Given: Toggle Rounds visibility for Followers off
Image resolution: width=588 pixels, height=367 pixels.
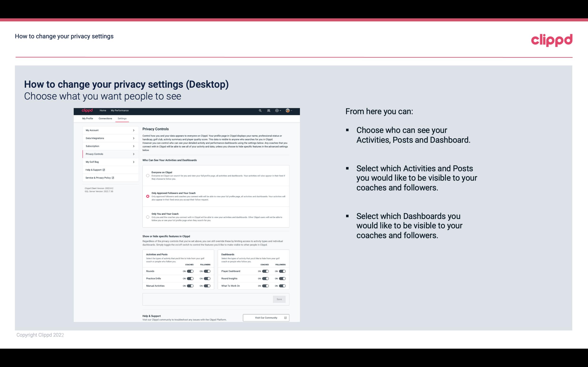Looking at the screenshot, I should 207,271.
